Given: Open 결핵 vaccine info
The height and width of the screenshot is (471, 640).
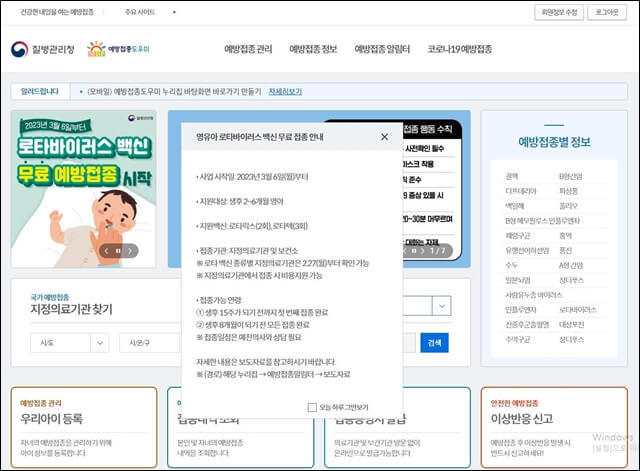Looking at the screenshot, I should pyautogui.click(x=512, y=176).
